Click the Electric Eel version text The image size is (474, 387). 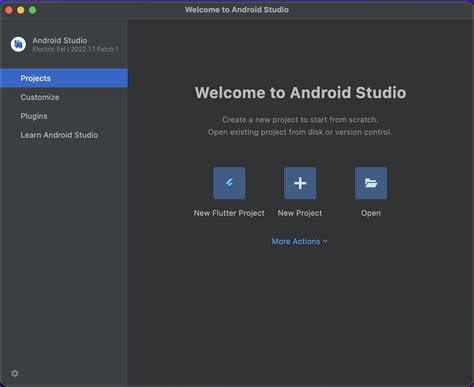click(x=75, y=49)
